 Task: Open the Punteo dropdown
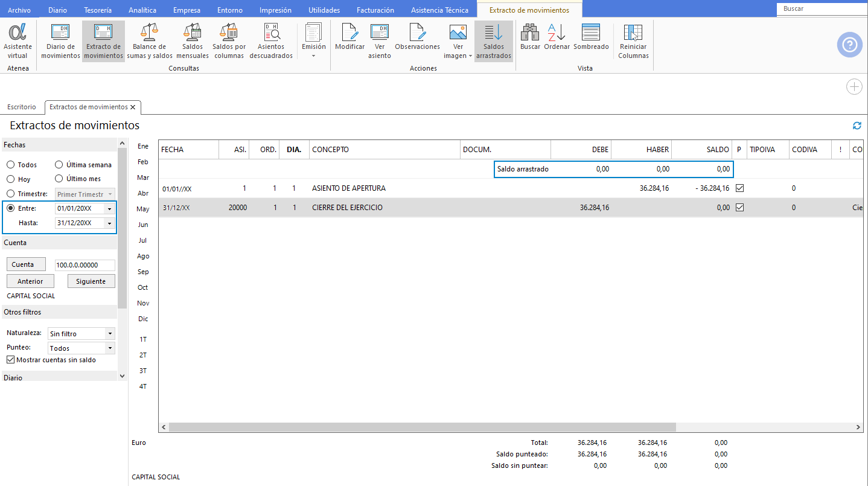[x=110, y=348]
